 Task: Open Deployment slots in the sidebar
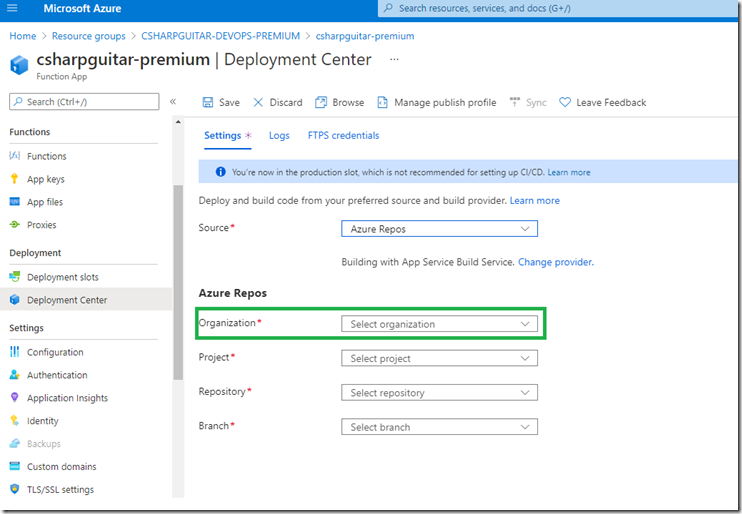[62, 277]
